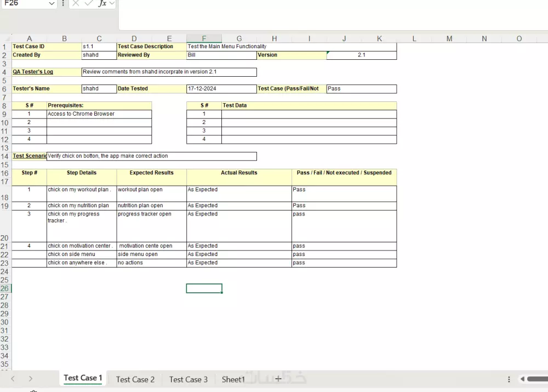This screenshot has width=548, height=392.
Task: Select row 26 header
Action: [5, 288]
